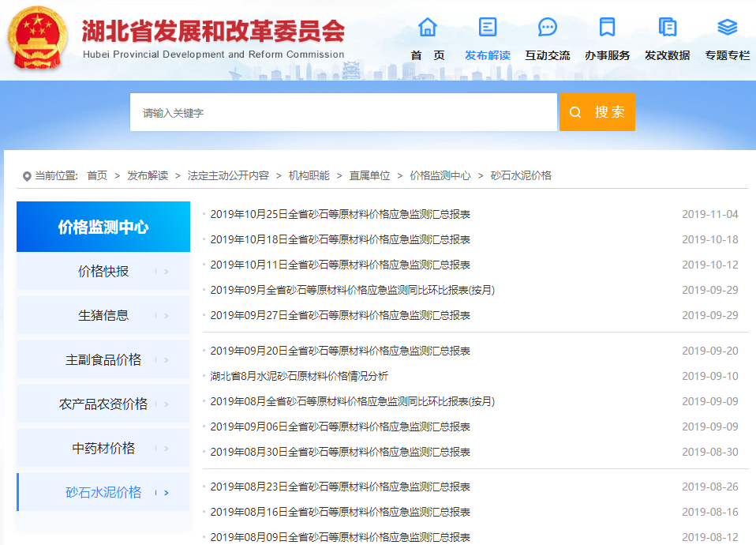The height and width of the screenshot is (545, 756).
Task: Click the location pin icon by 当前位置
Action: (x=27, y=176)
